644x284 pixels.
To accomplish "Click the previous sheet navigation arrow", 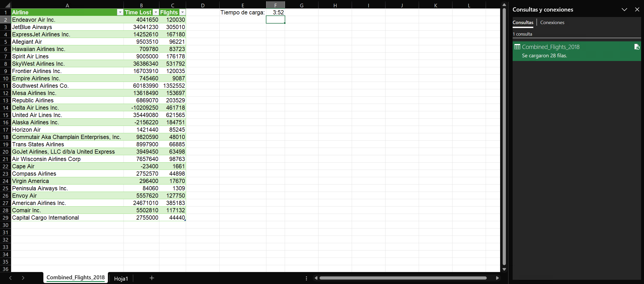I will click(x=10, y=278).
